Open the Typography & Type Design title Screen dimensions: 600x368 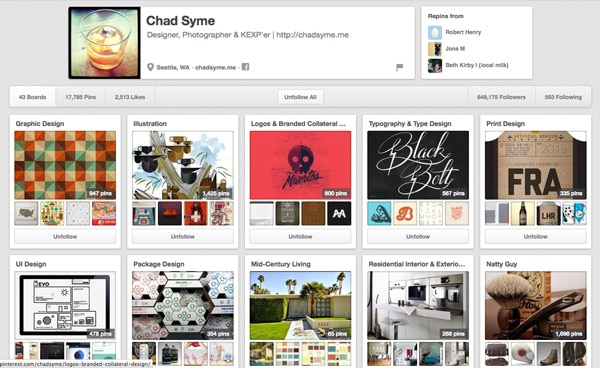click(x=410, y=124)
